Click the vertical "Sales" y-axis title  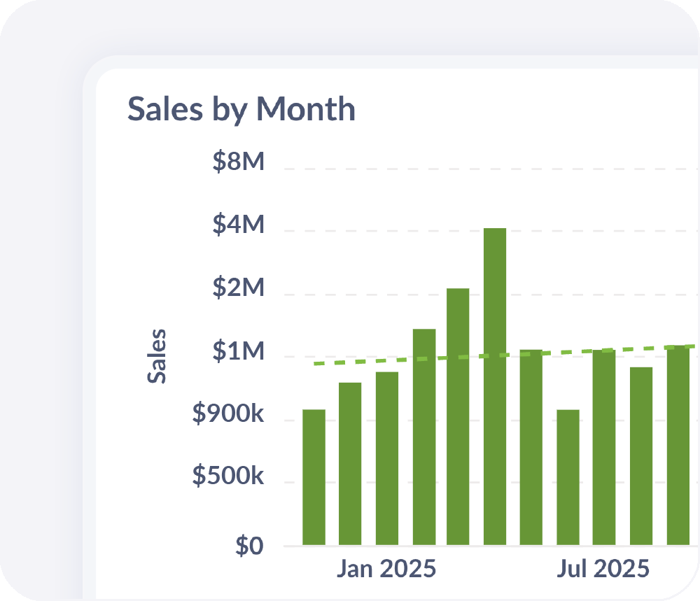tap(157, 355)
